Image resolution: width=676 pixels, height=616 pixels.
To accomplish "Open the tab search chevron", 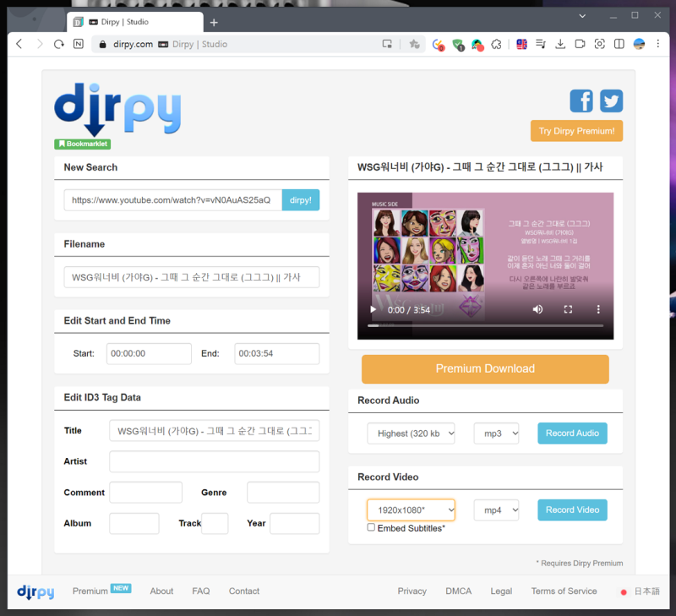I will click(582, 16).
